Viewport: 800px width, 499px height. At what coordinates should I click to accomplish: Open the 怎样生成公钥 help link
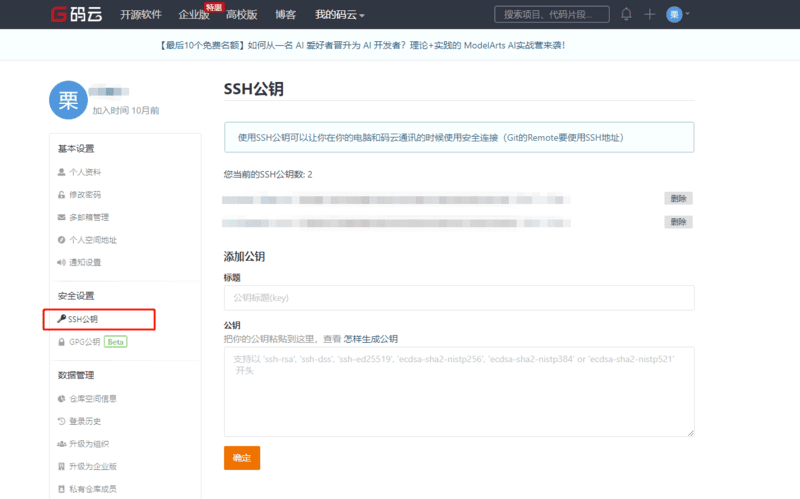pyautogui.click(x=371, y=339)
